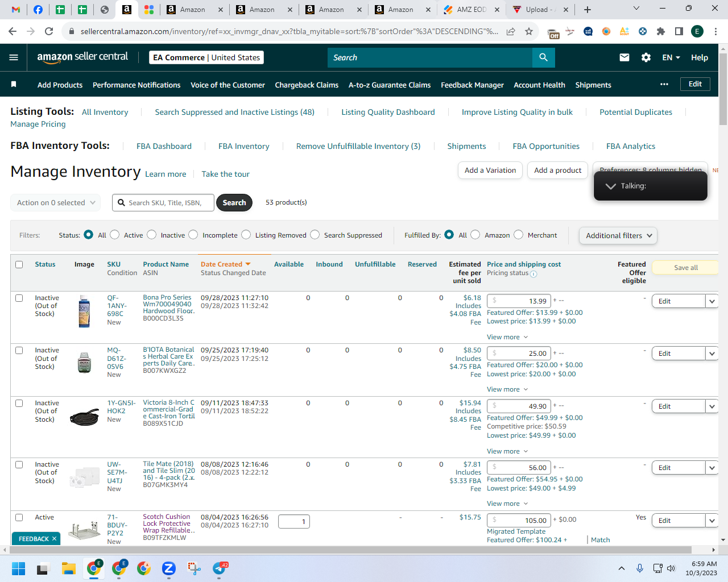This screenshot has height=582, width=728.
Task: Open a new browser tab
Action: click(588, 10)
